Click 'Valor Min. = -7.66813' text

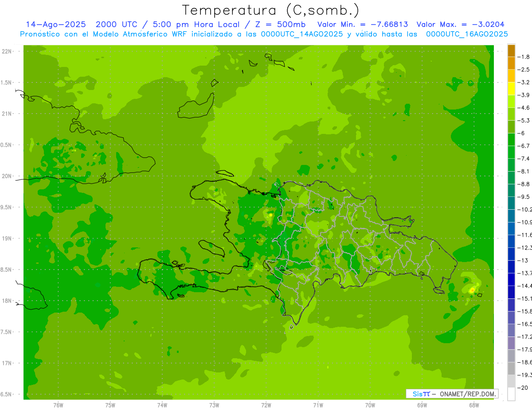363,24
